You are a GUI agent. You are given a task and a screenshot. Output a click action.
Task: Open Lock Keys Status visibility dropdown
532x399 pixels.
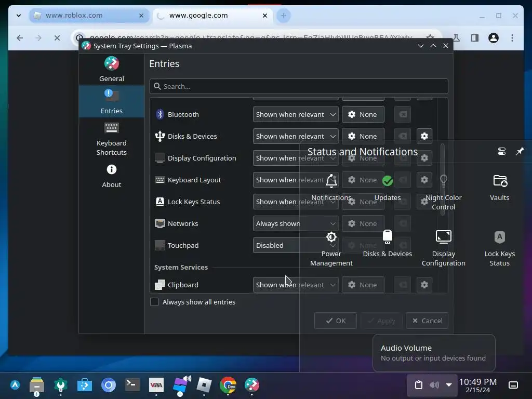pos(296,202)
